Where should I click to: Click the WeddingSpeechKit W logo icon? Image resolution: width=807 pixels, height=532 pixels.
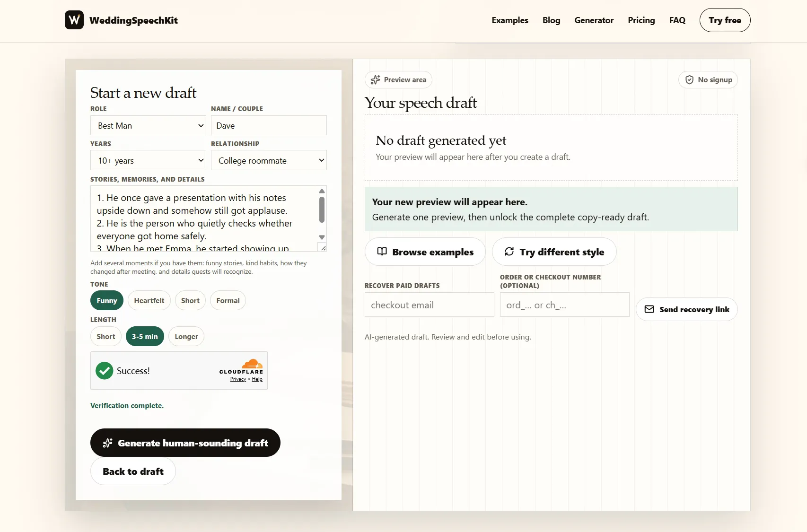coord(74,20)
